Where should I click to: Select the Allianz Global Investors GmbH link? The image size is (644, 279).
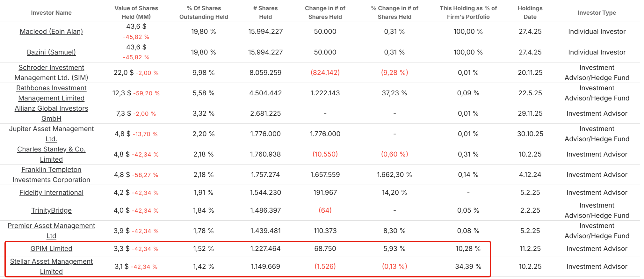point(51,114)
